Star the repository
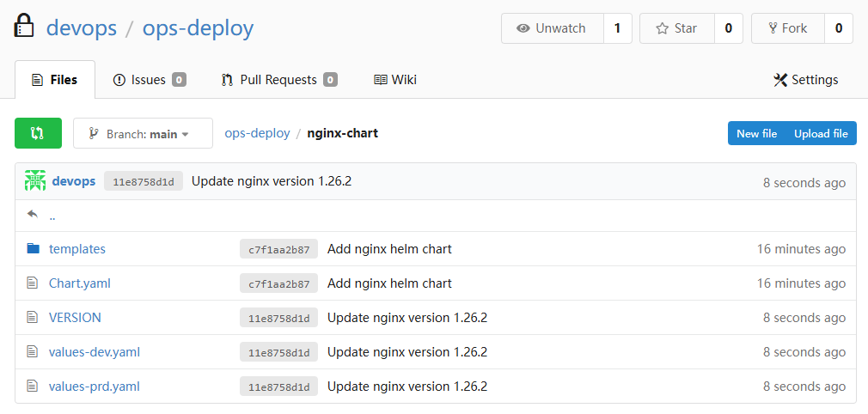 click(x=677, y=28)
